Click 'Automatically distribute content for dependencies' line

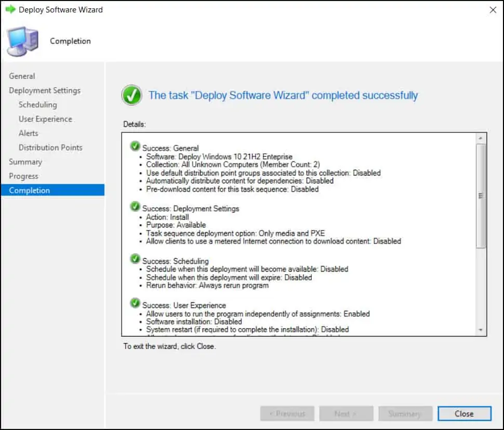click(x=240, y=181)
